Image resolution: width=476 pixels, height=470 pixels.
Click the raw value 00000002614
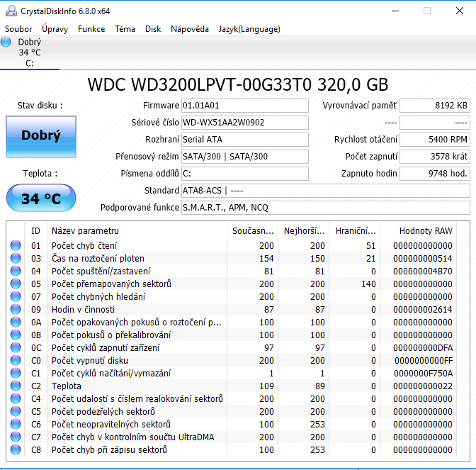[423, 309]
